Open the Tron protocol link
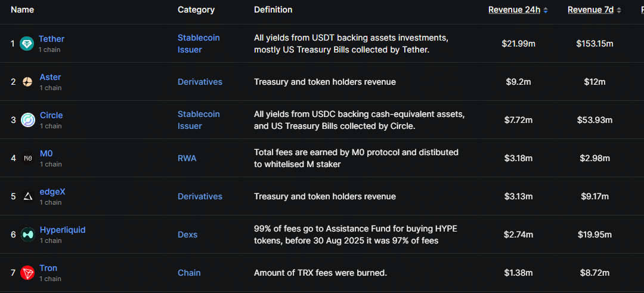This screenshot has width=644, height=293. [x=48, y=268]
